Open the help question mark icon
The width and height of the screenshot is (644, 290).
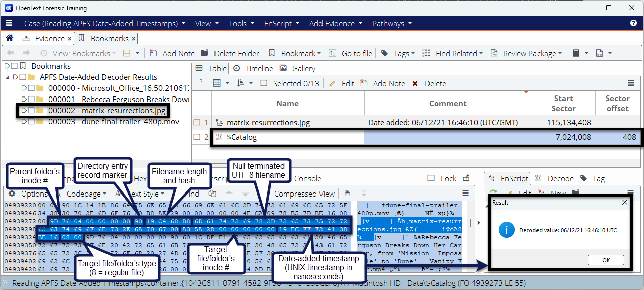(633, 23)
